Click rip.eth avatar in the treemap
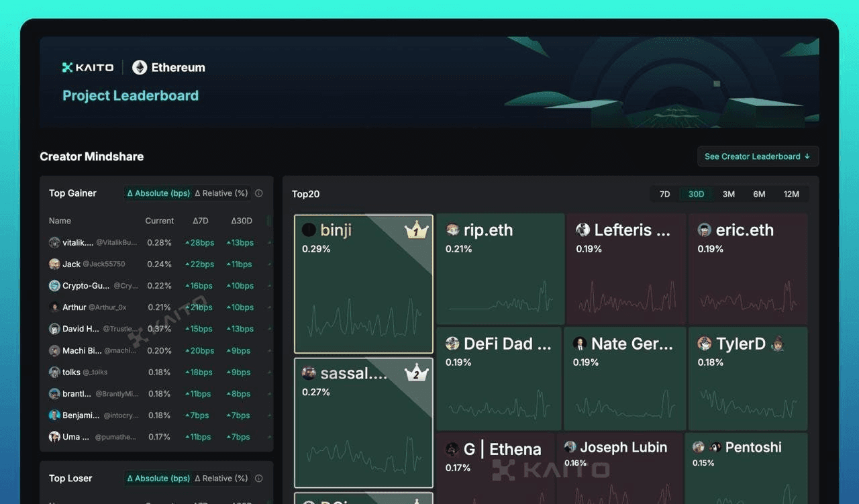 tap(452, 230)
